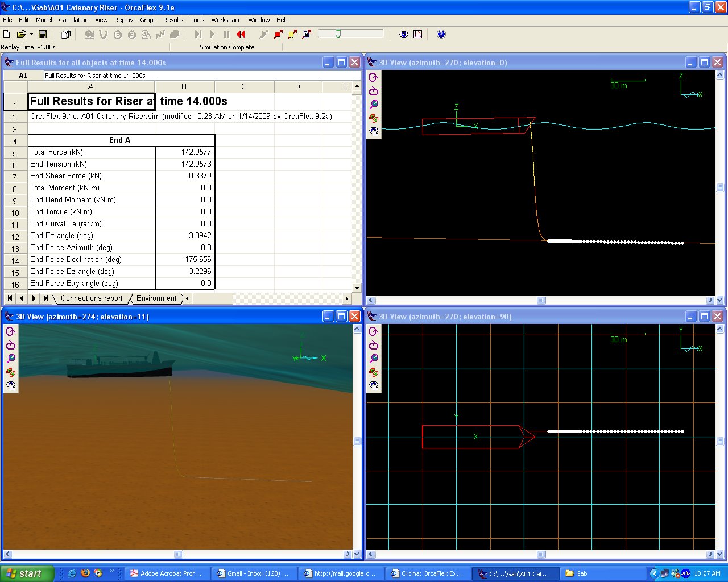This screenshot has width=728, height=582.
Task: Click the copy pages icon in the toolbar
Action: (66, 34)
